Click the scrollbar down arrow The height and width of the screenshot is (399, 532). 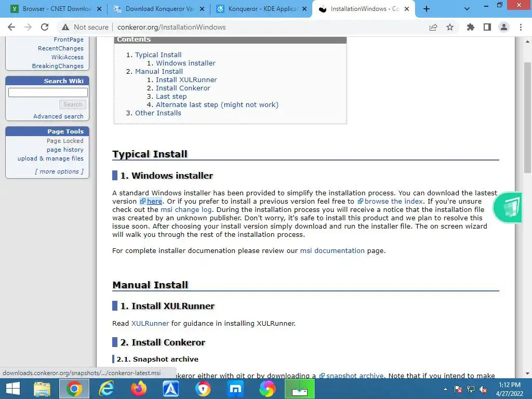(x=527, y=374)
